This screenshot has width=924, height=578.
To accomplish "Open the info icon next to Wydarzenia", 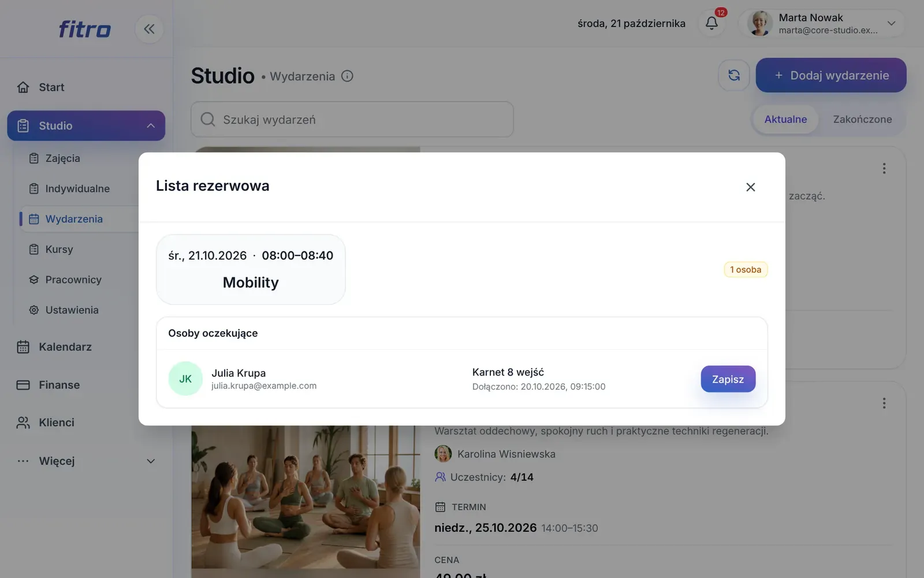I will coord(347,76).
